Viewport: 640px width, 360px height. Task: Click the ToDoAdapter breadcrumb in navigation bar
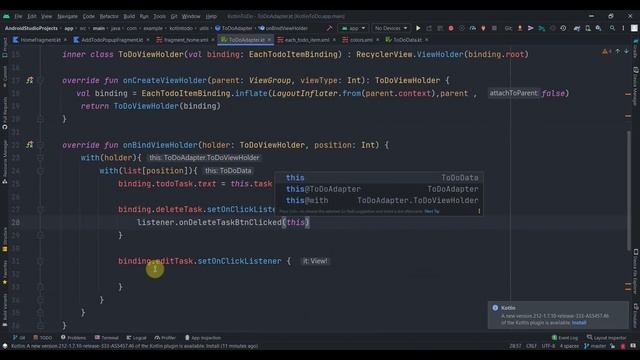click(234, 28)
